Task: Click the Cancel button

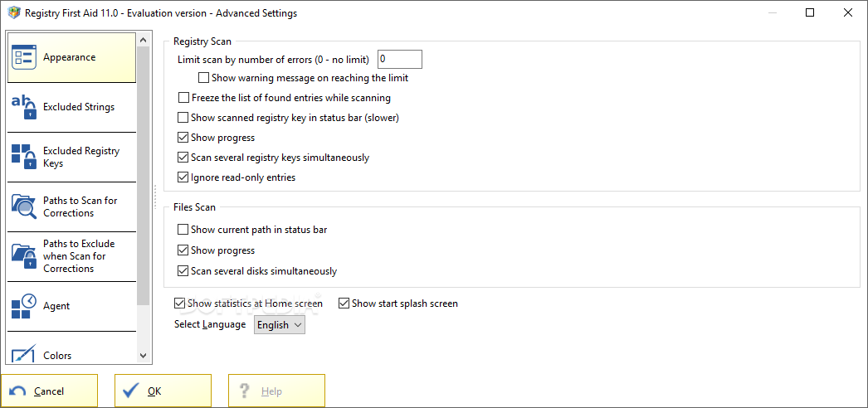Action: point(49,391)
